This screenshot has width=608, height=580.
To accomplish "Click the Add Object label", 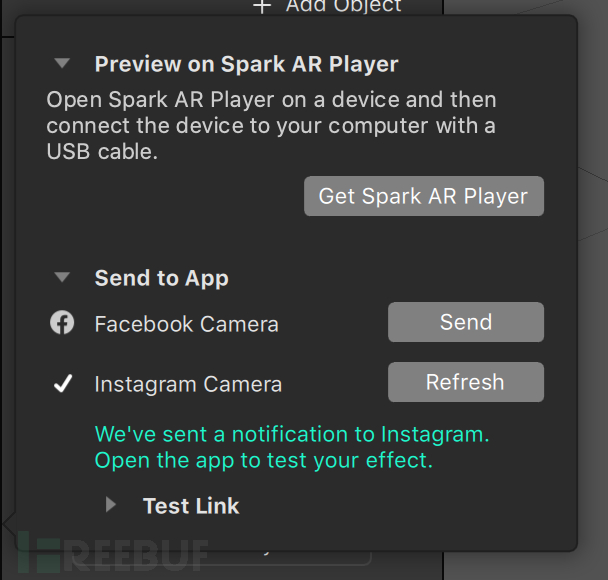I will click(344, 6).
